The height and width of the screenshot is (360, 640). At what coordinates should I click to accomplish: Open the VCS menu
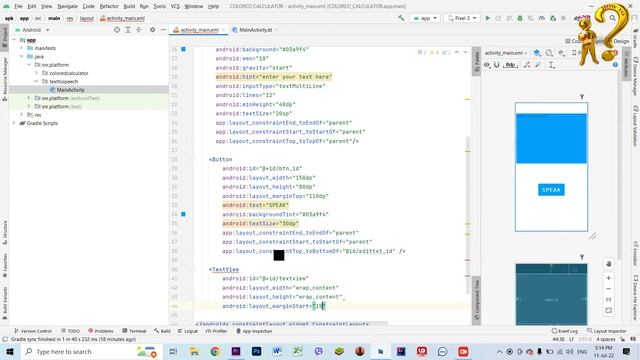tap(175, 6)
